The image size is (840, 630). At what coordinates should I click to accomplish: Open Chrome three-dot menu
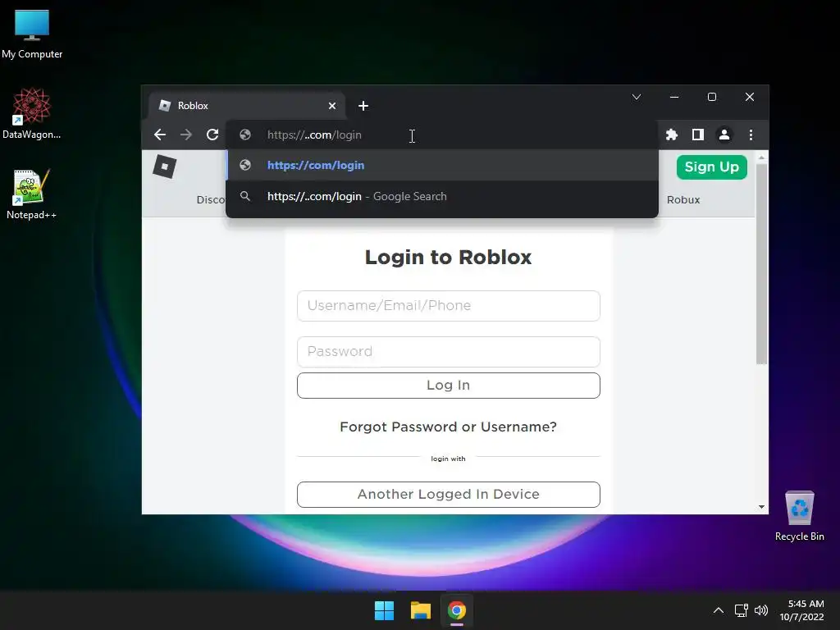[751, 135]
